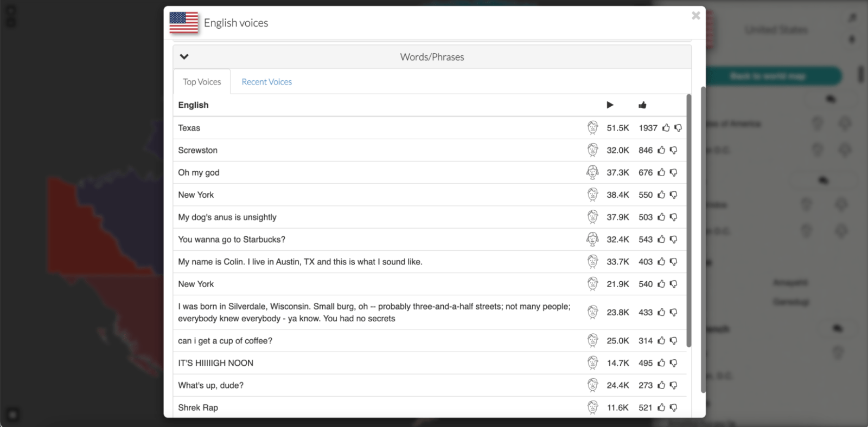The image size is (868, 427).
Task: Click speaker avatar beside Screwston
Action: [592, 150]
